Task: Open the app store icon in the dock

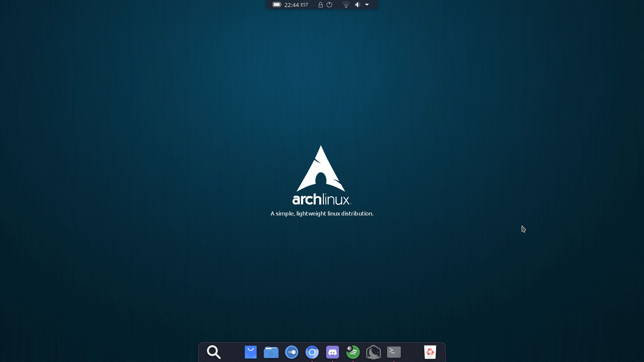Action: [x=251, y=352]
